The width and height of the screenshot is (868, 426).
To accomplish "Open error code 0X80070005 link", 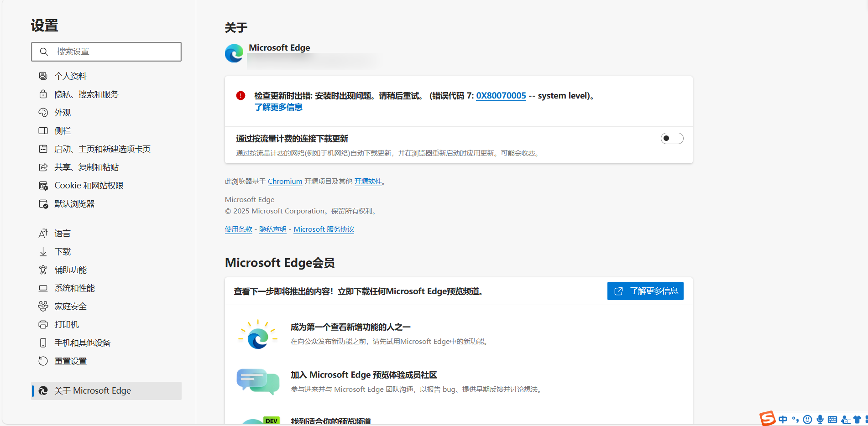I will (501, 96).
